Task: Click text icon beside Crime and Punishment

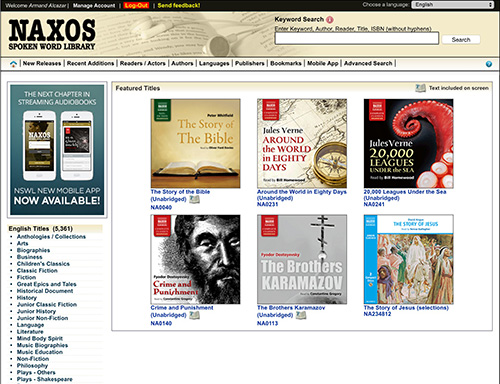Action: tap(194, 315)
